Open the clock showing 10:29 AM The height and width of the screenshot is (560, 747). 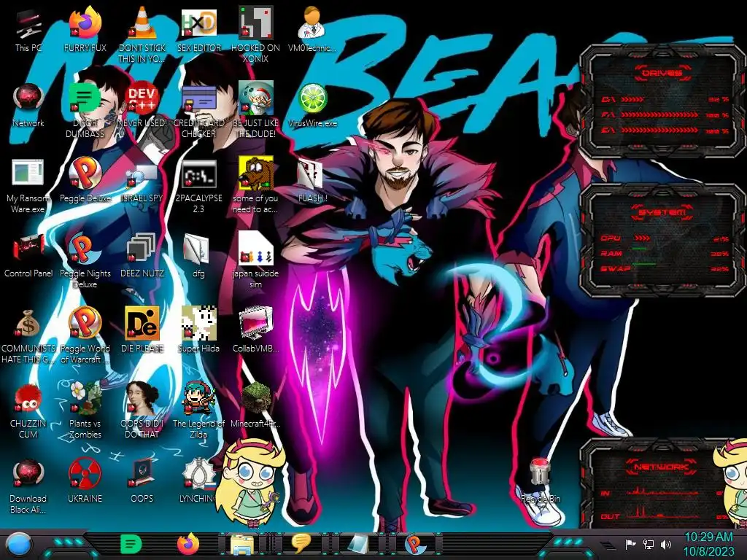point(708,544)
